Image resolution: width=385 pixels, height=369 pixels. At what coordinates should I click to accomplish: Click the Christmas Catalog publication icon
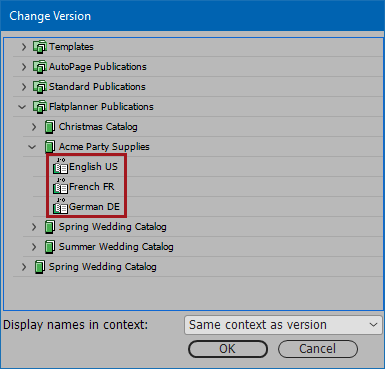click(50, 127)
